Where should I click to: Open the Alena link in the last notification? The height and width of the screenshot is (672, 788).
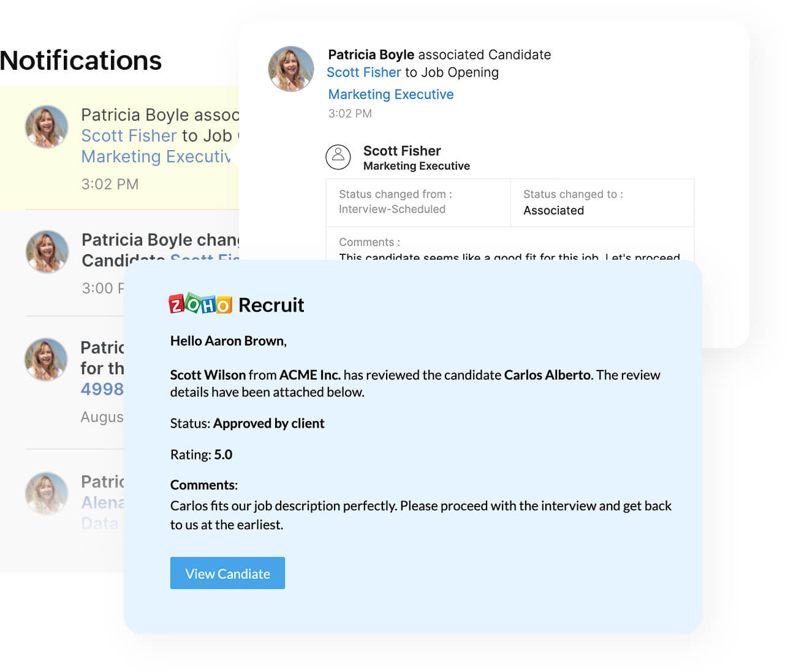tap(103, 502)
